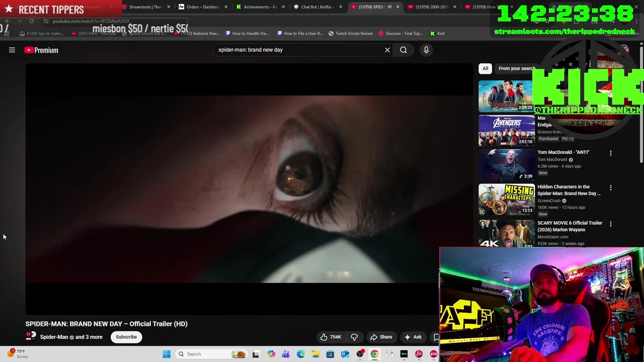
Task: Open 'How to Handle Vie...' bookmark
Action: [x=247, y=33]
